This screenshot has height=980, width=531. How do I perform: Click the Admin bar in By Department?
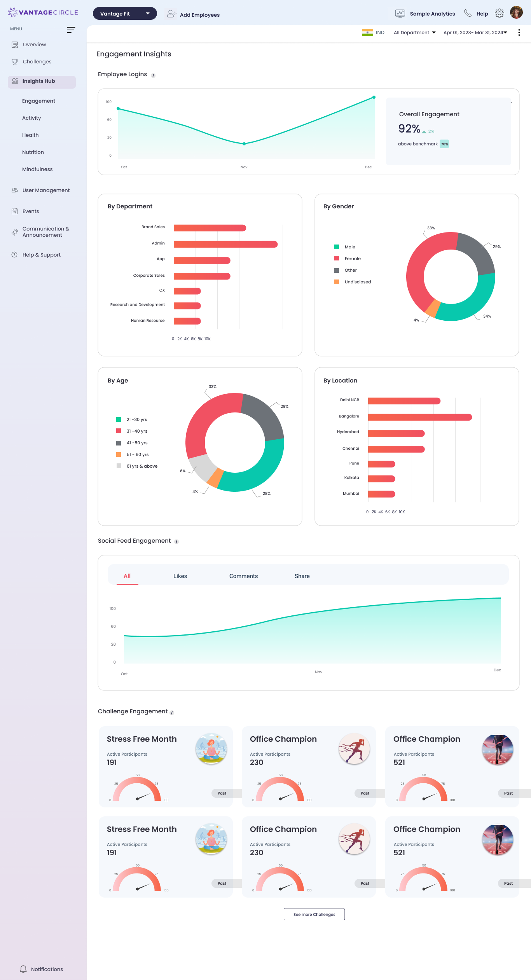225,244
